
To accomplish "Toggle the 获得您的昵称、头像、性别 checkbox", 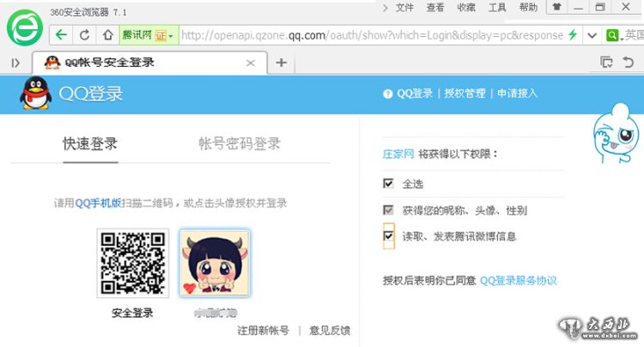I will (389, 210).
